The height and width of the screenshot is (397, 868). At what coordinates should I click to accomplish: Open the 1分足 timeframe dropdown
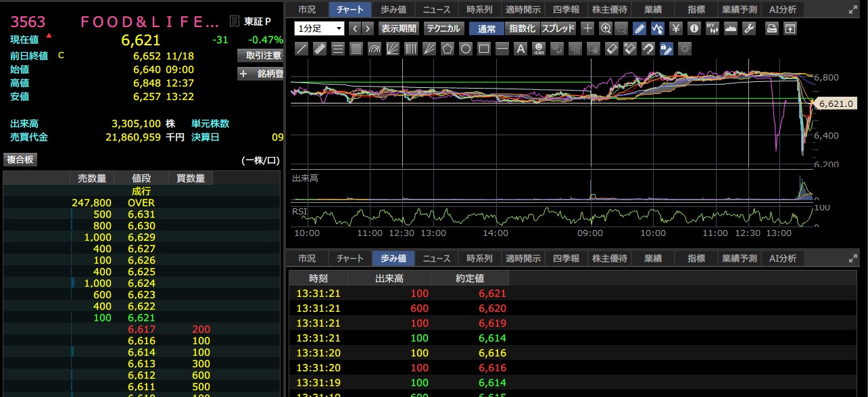(x=319, y=28)
